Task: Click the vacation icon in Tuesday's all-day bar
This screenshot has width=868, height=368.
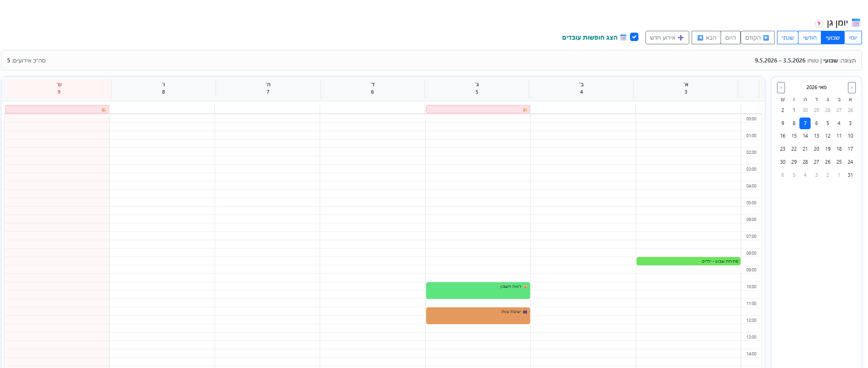Action: 525,110
